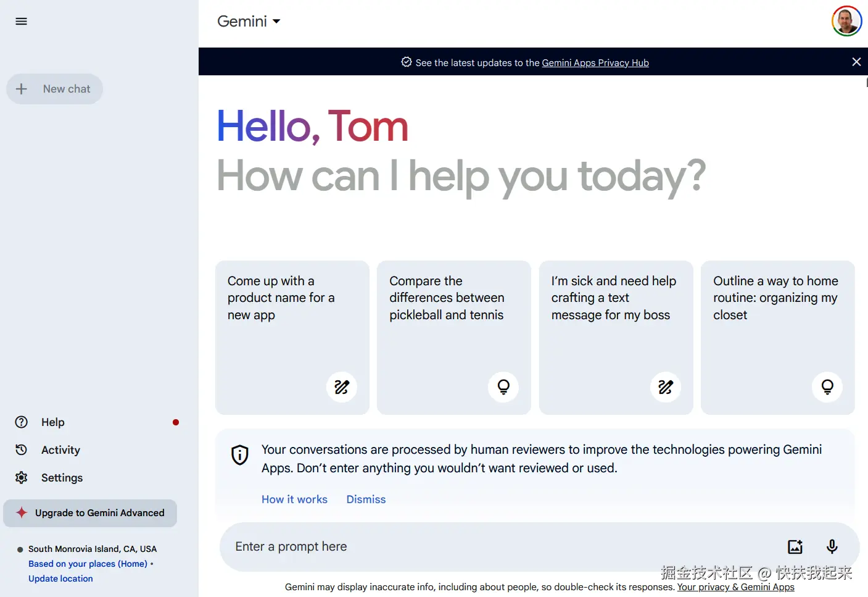Open the user profile avatar
The width and height of the screenshot is (868, 597).
846,22
